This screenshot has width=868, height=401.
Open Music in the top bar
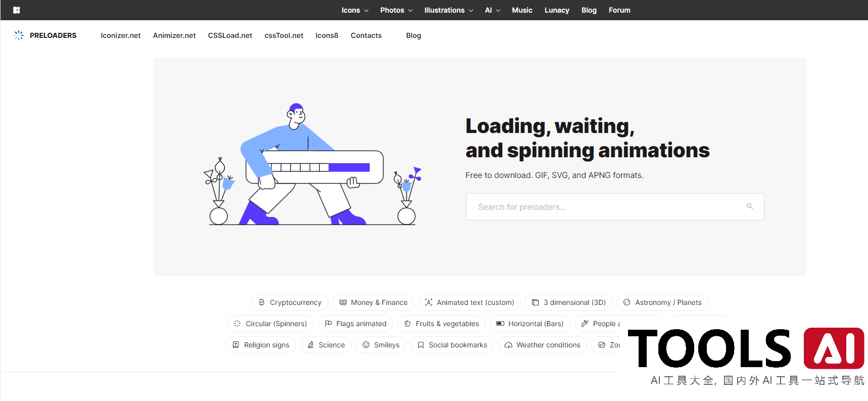pyautogui.click(x=522, y=10)
